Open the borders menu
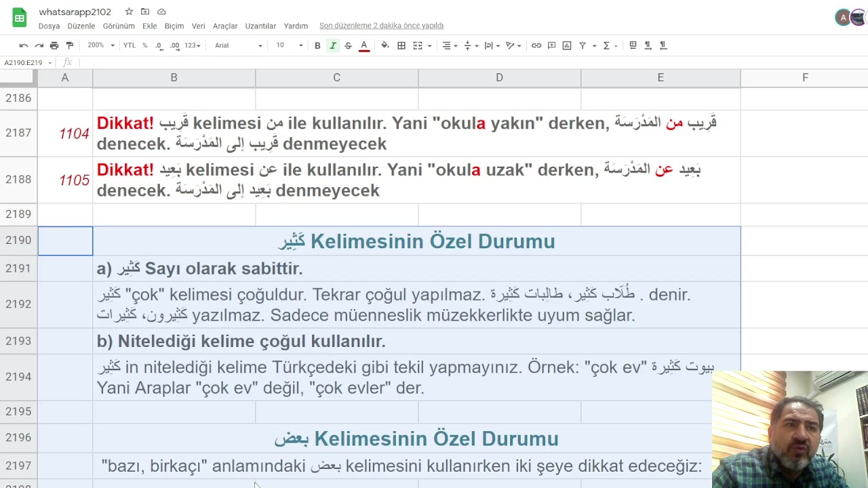The width and height of the screenshot is (868, 488). pyautogui.click(x=401, y=45)
